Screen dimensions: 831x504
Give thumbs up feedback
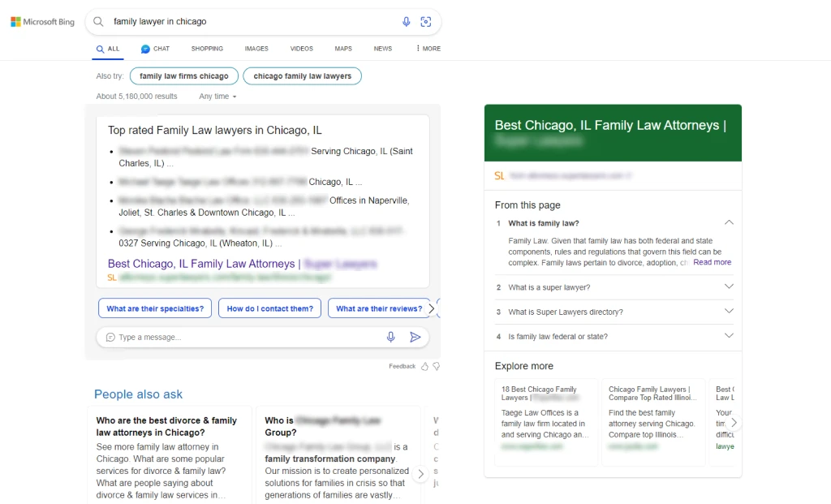point(424,366)
